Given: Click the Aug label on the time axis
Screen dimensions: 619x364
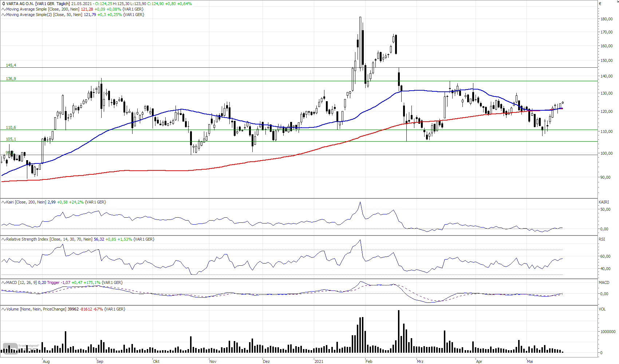Looking at the screenshot, I should [x=46, y=361].
